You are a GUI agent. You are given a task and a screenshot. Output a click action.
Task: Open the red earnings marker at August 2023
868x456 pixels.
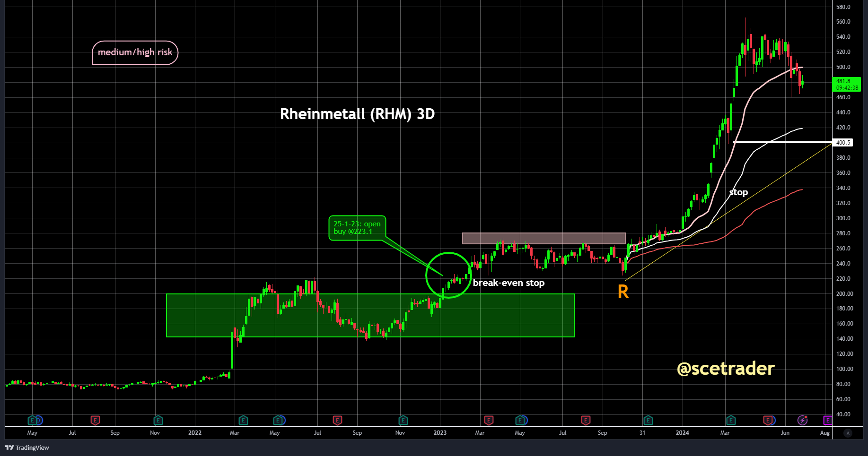[586, 420]
